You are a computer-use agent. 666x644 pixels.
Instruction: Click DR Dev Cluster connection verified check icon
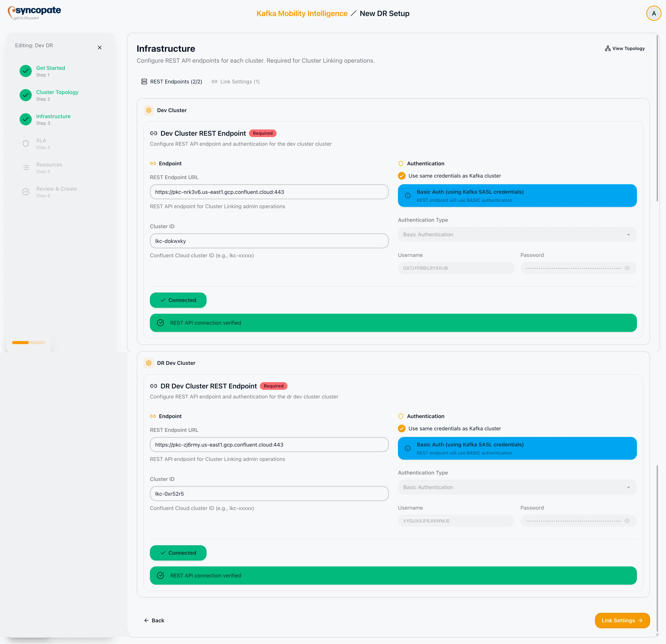[161, 576]
